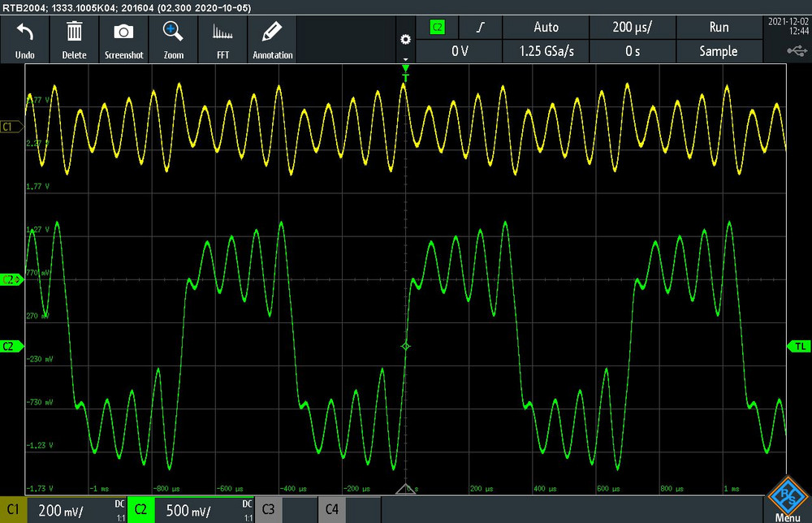The width and height of the screenshot is (812, 523).
Task: Toggle channel C2 in bottom bar
Action: [x=140, y=509]
